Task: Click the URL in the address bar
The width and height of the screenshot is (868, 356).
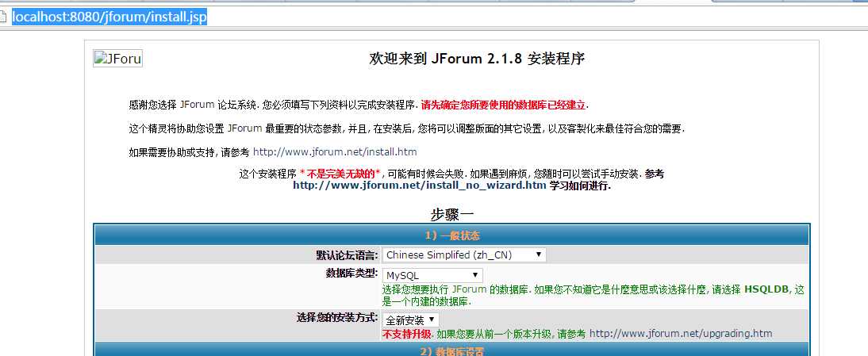Action: coord(109,17)
